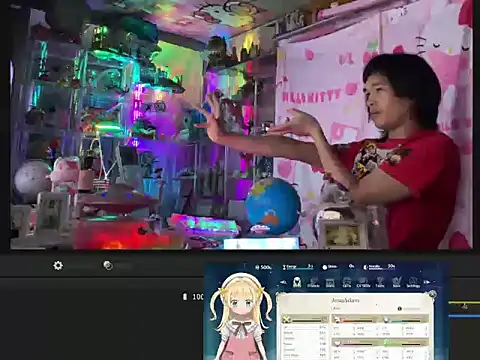This screenshot has width=480, height=360.
Task: Open the white gear settings icon
Action: coord(58,266)
